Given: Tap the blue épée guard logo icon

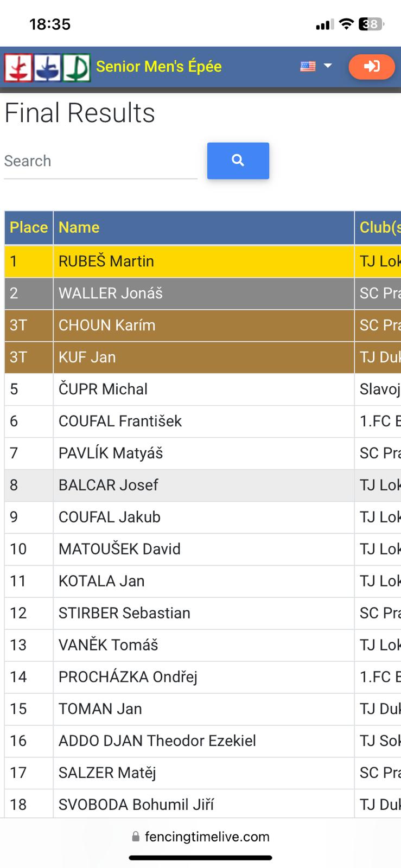Looking at the screenshot, I should (47, 67).
